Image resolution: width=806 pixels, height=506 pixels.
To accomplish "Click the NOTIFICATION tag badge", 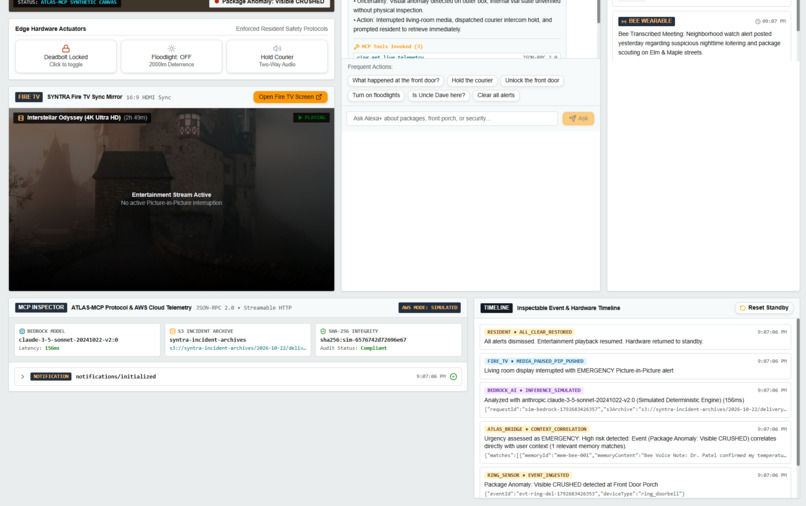I will 51,376.
